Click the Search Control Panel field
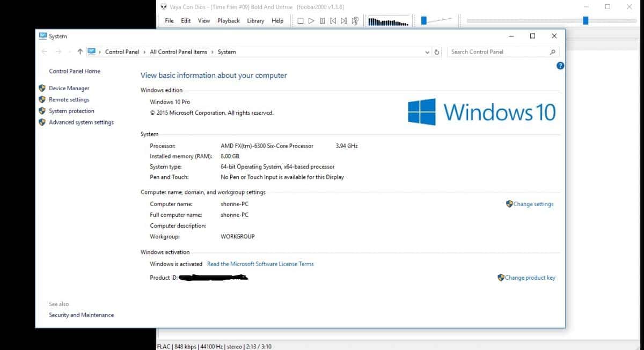The width and height of the screenshot is (644, 350). 503,52
